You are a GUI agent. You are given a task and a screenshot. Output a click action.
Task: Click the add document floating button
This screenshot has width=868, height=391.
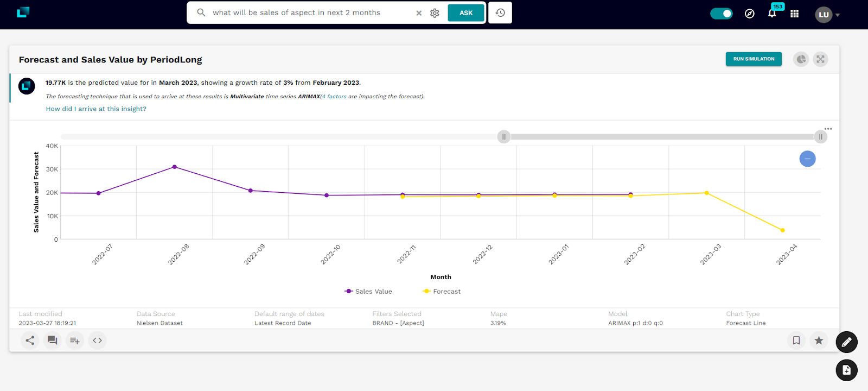point(846,370)
